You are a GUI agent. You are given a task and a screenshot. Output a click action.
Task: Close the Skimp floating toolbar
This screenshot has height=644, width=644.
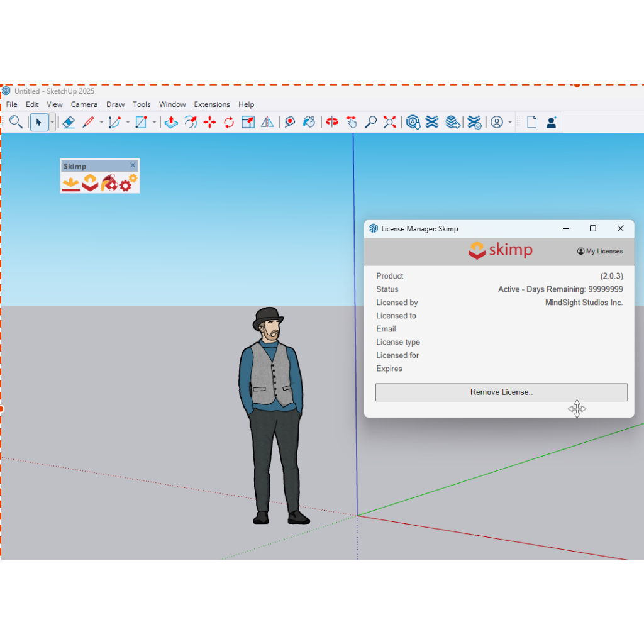[133, 165]
